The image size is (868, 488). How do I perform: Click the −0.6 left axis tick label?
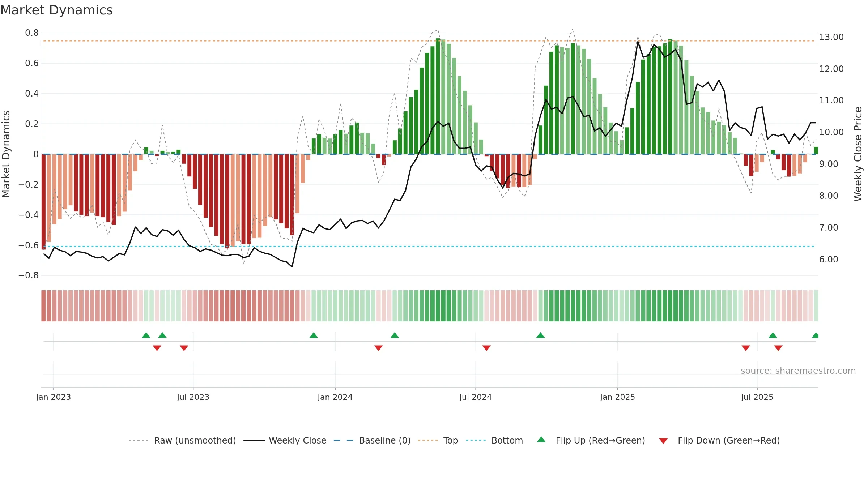[x=29, y=245]
